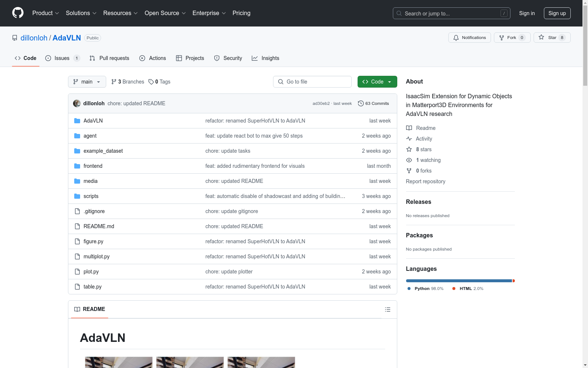Open commit message 'chore: update plotter'
Screen dimensions: 588x368
(x=229, y=272)
